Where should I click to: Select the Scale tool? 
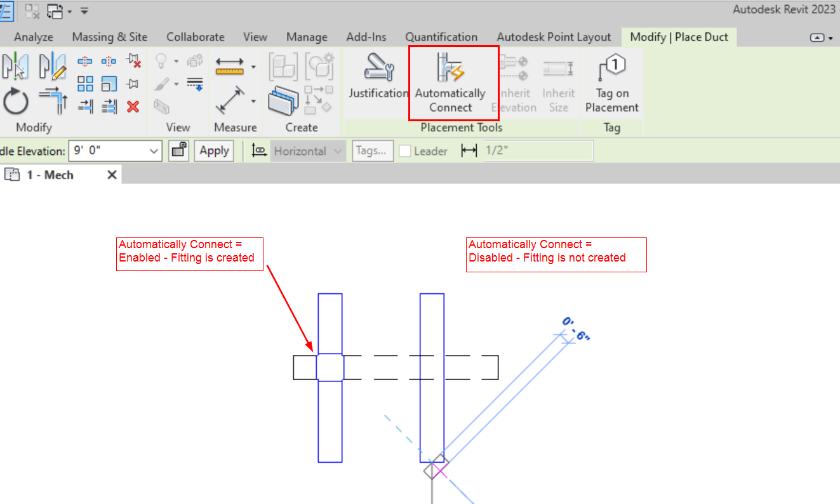(x=109, y=84)
